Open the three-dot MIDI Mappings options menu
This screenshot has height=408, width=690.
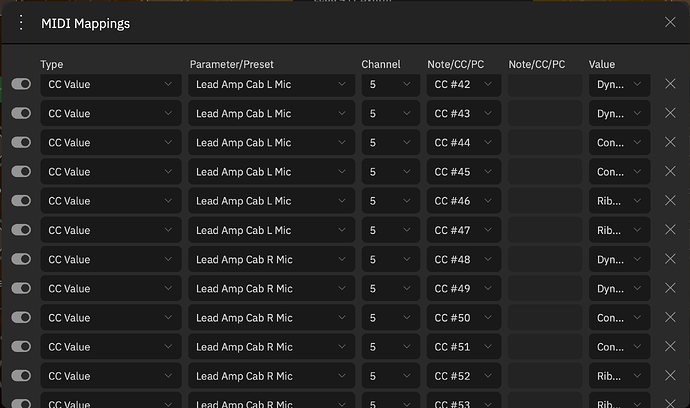[x=21, y=23]
